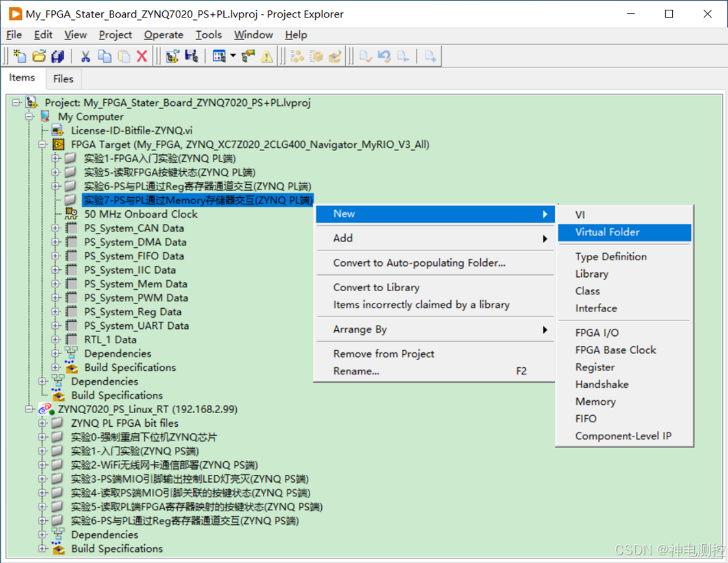Select License-ID-Bitfile-ZYNQ.vi in the tree

pos(132,130)
